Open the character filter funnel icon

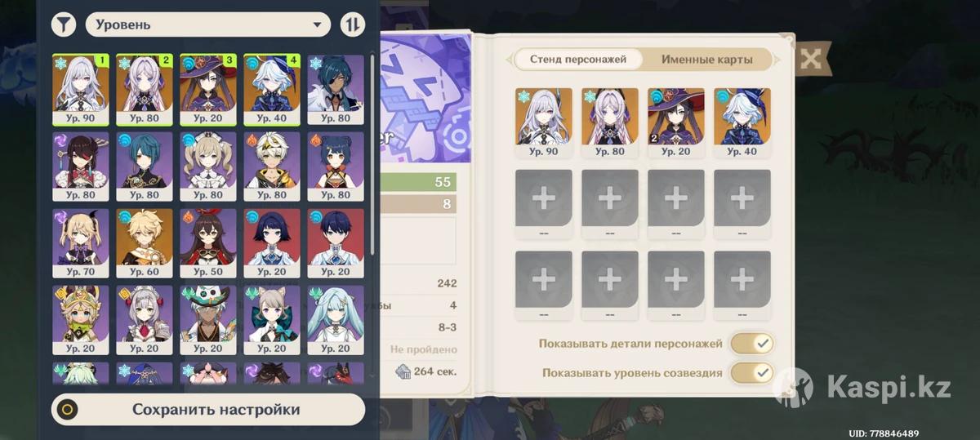click(64, 24)
